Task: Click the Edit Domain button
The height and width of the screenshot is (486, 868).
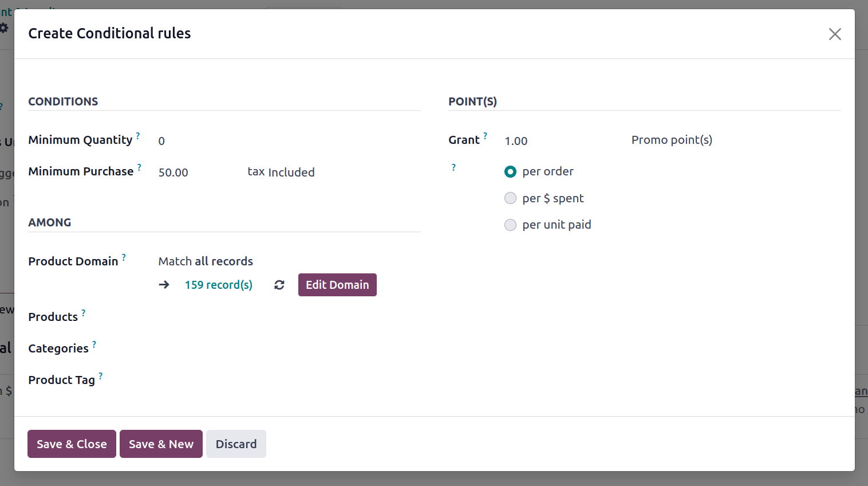Action: (337, 285)
